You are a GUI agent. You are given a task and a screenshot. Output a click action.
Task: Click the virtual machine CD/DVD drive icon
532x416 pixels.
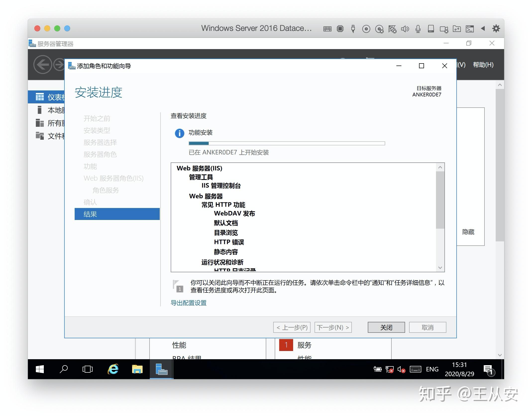366,28
